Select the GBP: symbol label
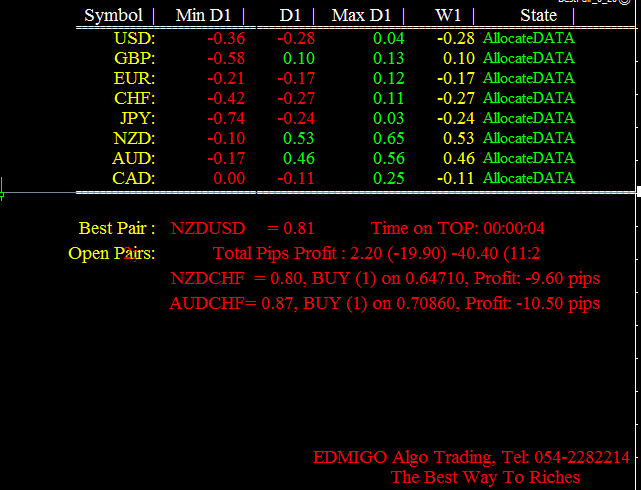 pos(134,58)
